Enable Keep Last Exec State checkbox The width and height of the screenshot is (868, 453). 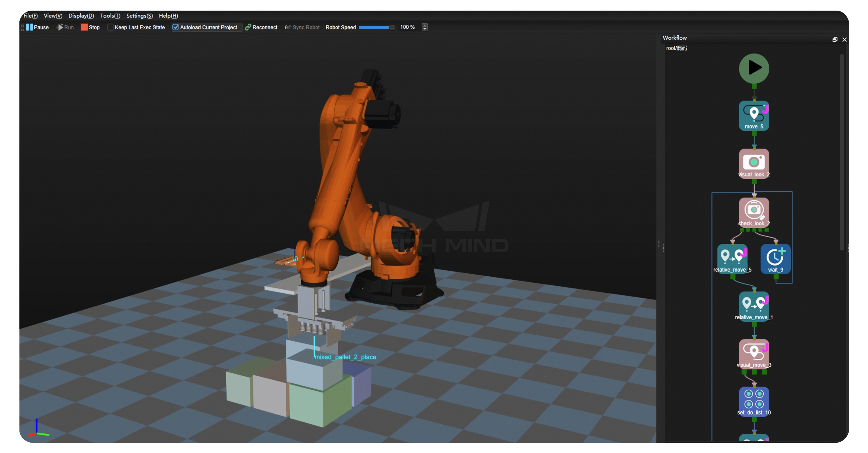pyautogui.click(x=110, y=27)
